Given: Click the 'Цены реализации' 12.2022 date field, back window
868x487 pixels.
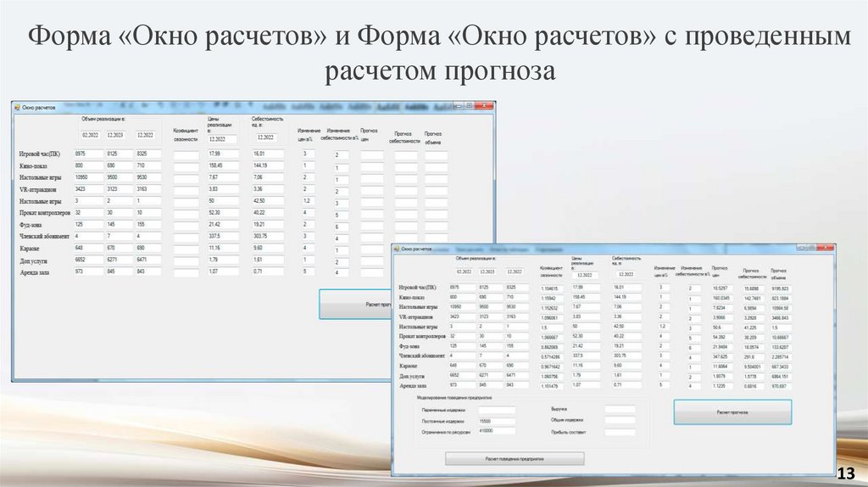Looking at the screenshot, I should tap(222, 138).
